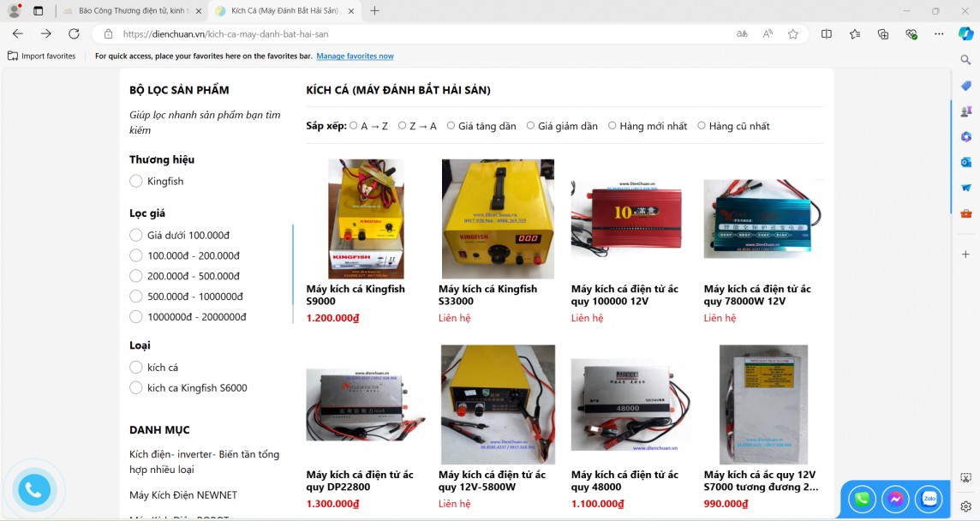The image size is (980, 521).
Task: Switch to the Báo Công Thương tab
Action: [132, 10]
